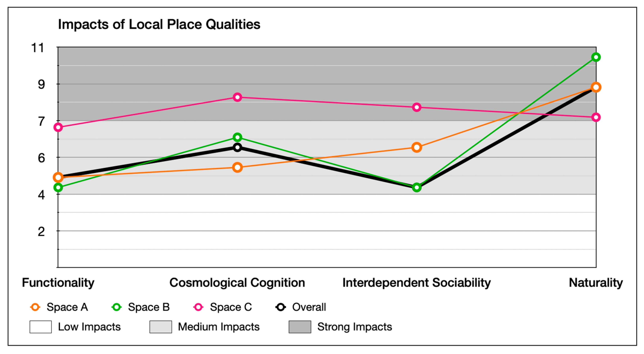Viewport: 644px width, 354px height.
Task: Click the green Space B legend marker
Action: 116,307
